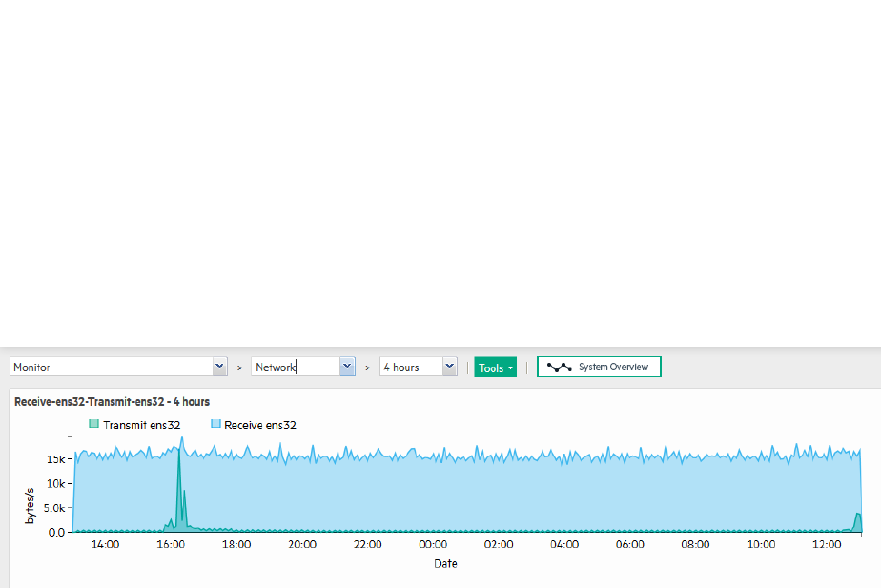Toggle the Receive ens32 legend label
Screen dimensions: 881x588
tap(260, 425)
